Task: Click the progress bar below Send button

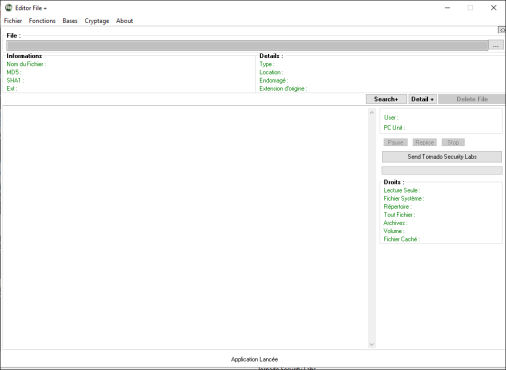Action: coord(442,170)
